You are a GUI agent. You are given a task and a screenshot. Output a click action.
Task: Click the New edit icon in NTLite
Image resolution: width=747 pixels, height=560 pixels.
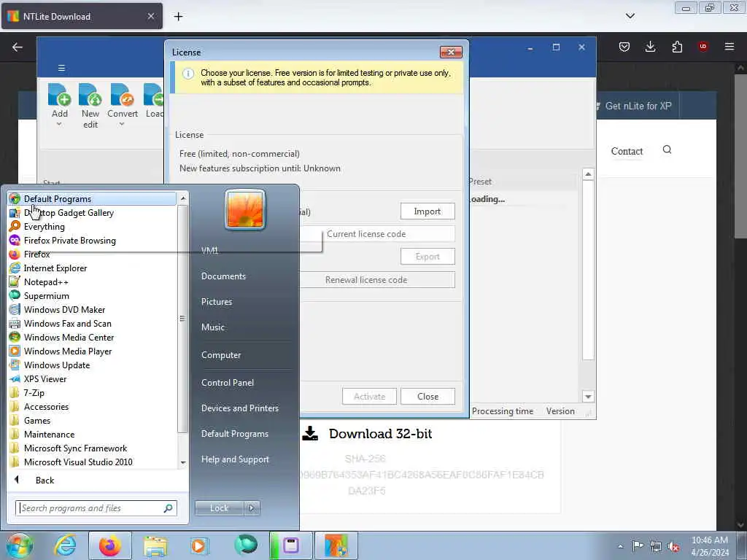coord(90,94)
